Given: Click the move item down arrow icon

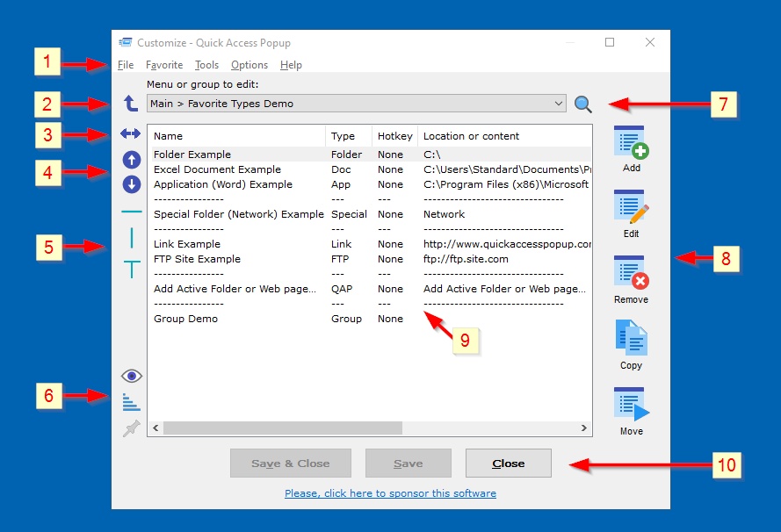Looking at the screenshot, I should [x=131, y=184].
